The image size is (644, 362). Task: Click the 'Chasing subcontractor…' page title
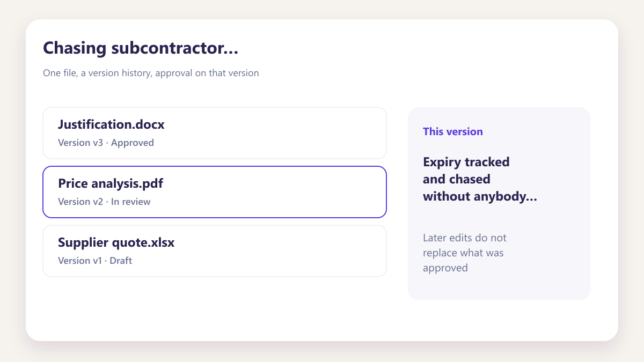141,48
